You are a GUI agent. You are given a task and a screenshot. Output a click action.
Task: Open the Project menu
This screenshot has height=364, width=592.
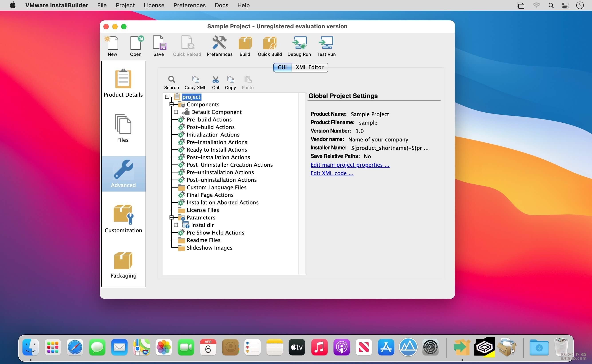coord(125,5)
